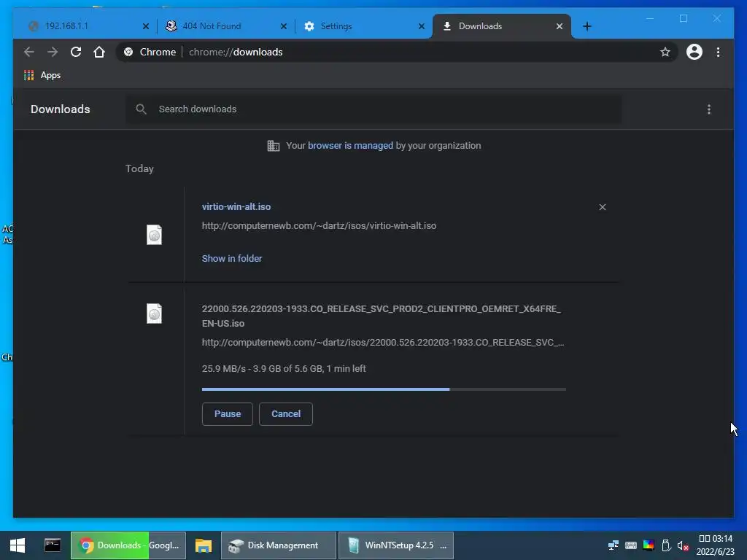Close the Settings tab
This screenshot has height=560, width=747.
click(x=421, y=26)
